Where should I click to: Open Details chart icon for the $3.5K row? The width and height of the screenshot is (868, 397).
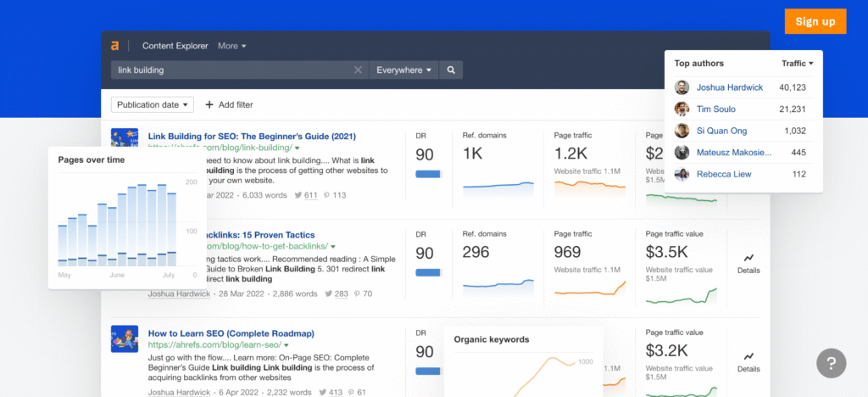pos(748,258)
